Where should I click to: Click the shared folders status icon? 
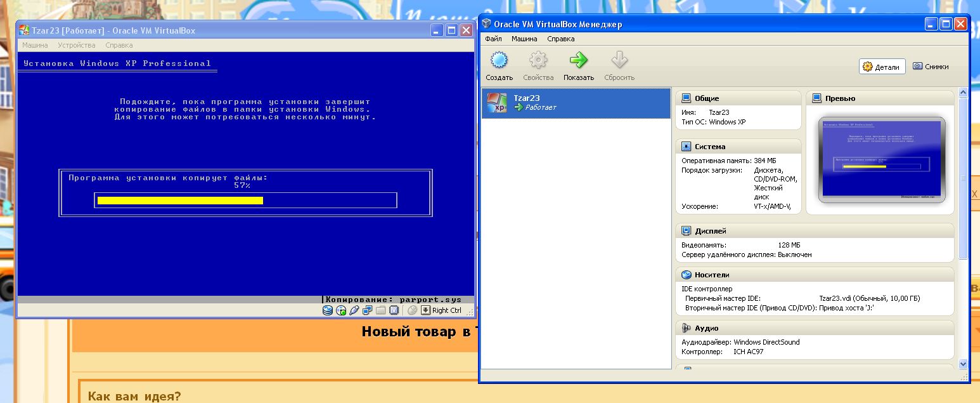[x=381, y=310]
